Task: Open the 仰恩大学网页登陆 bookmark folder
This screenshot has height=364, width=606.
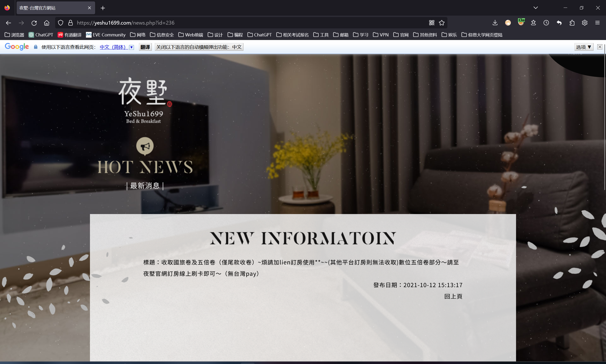Action: [482, 35]
